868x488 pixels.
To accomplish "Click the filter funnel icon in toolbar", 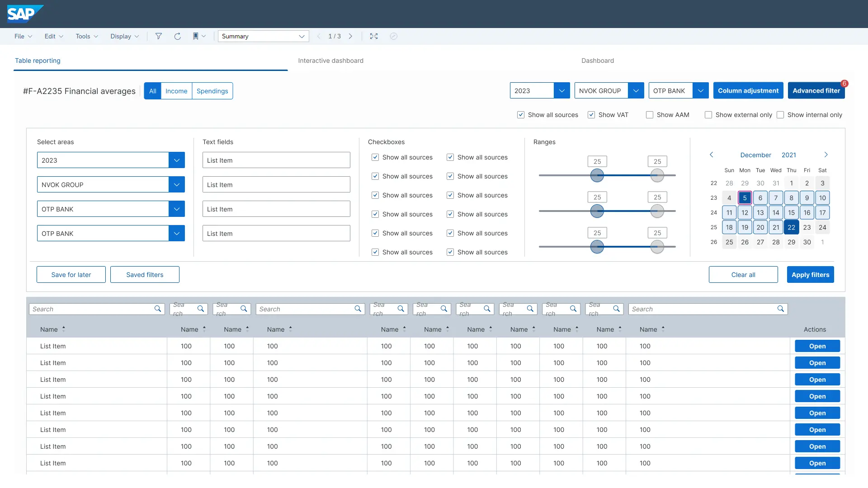I will (159, 36).
